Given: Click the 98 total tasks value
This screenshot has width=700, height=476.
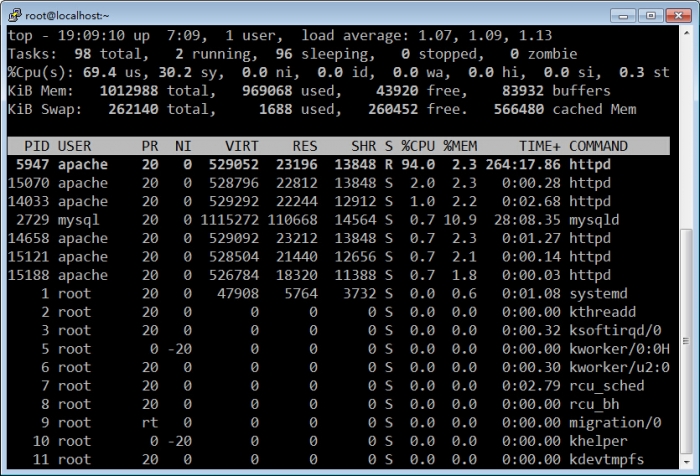Looking at the screenshot, I should coord(83,54).
